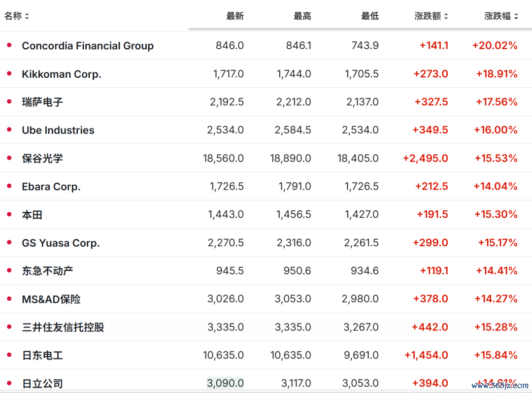532x393 pixels.
Task: Select the latest price 846.0
Action: tap(230, 45)
